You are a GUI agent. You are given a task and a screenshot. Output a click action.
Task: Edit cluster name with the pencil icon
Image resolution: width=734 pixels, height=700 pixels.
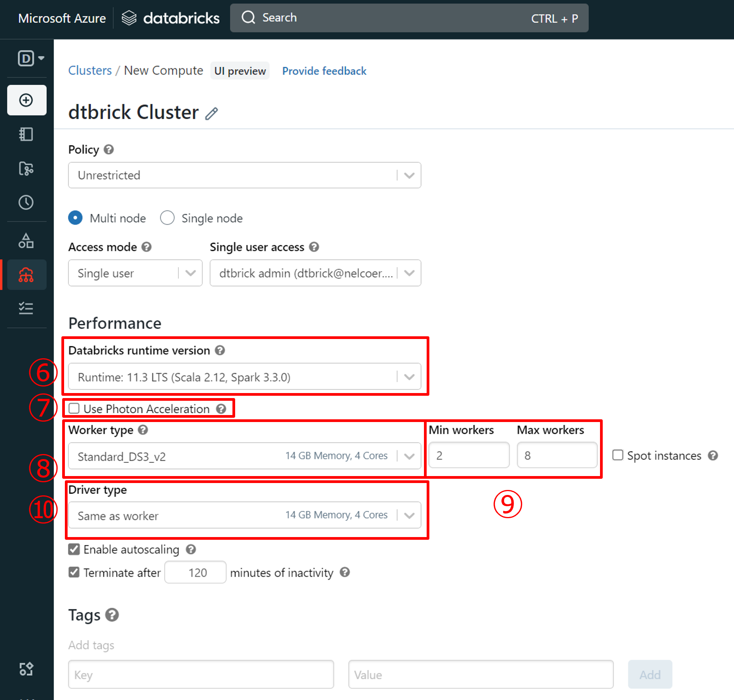tap(212, 114)
